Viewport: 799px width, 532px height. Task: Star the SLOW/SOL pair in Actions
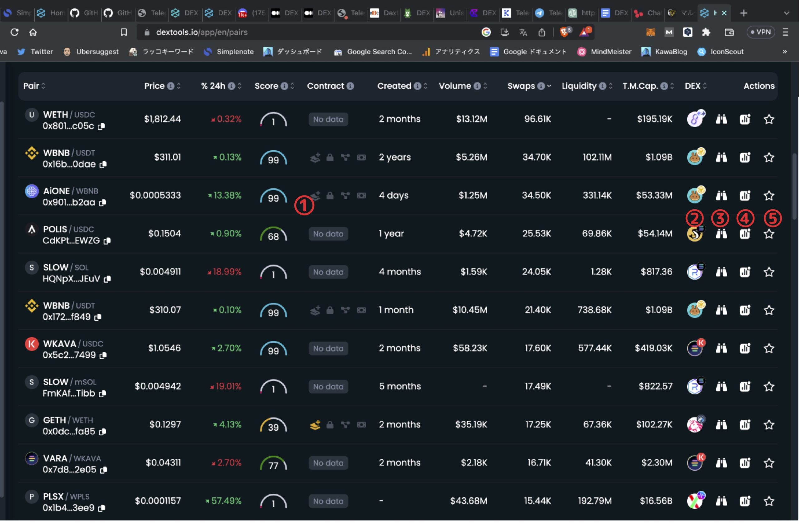click(768, 272)
